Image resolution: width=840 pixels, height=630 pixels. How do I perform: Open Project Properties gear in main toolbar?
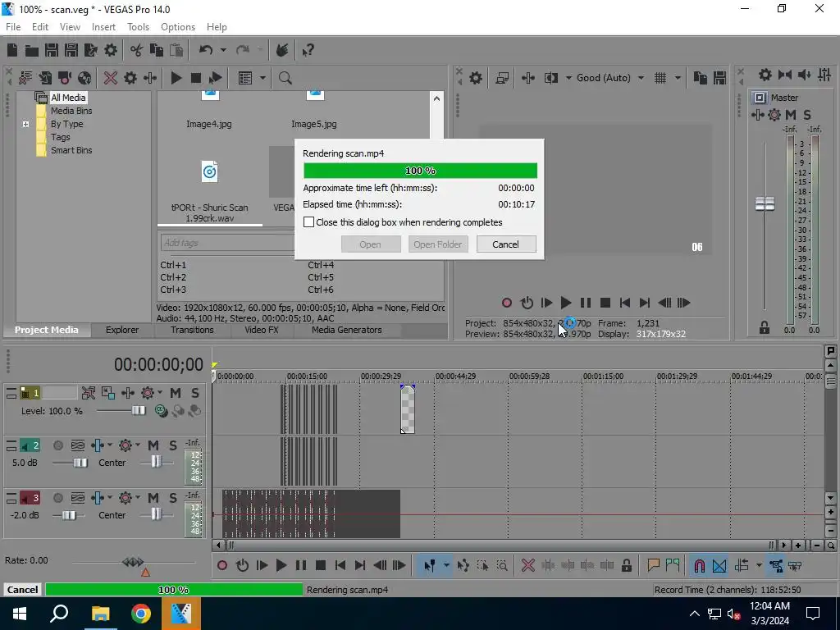click(111, 50)
